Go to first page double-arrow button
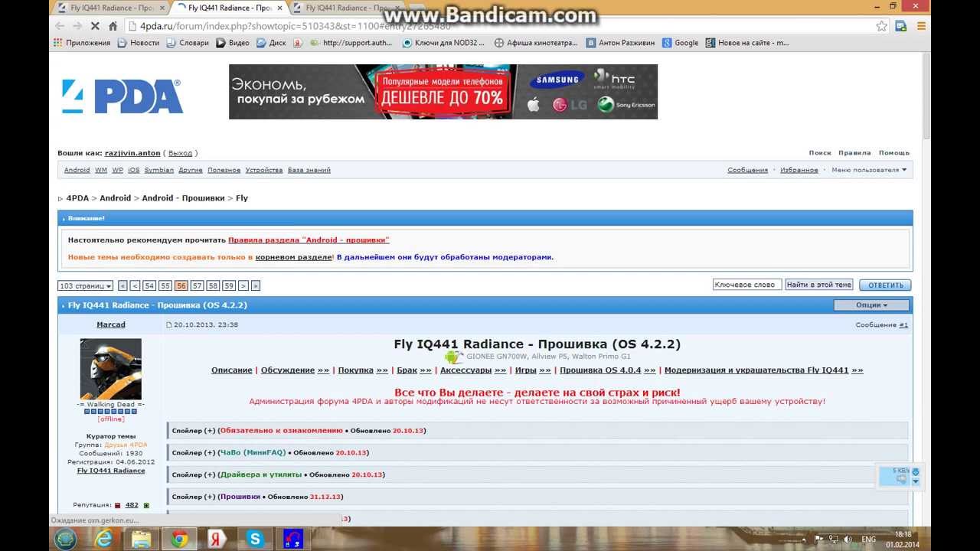 click(x=122, y=285)
